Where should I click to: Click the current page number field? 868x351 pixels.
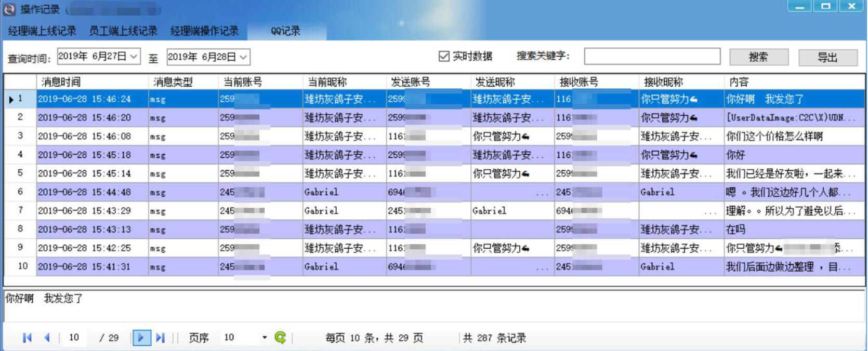pos(74,338)
